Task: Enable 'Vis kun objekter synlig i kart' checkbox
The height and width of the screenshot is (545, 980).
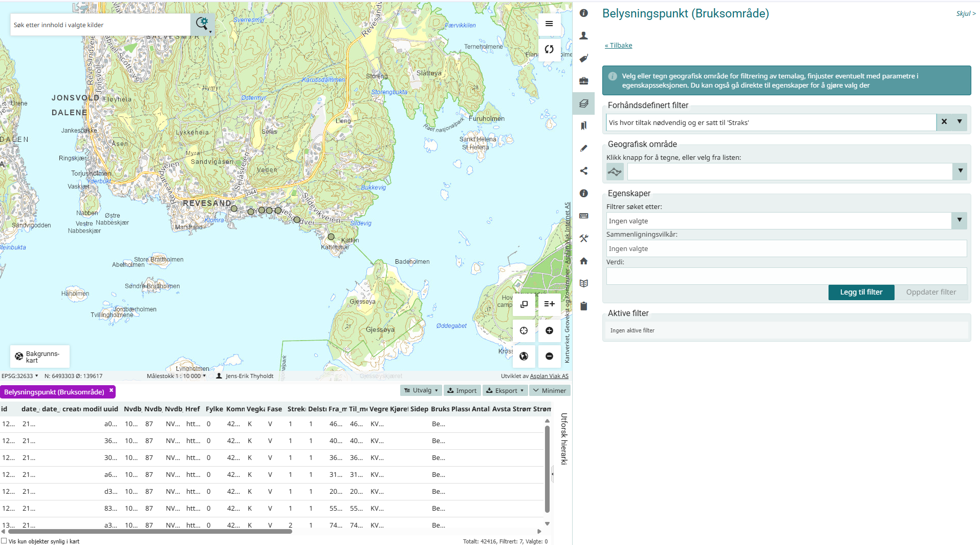Action: pyautogui.click(x=4, y=541)
